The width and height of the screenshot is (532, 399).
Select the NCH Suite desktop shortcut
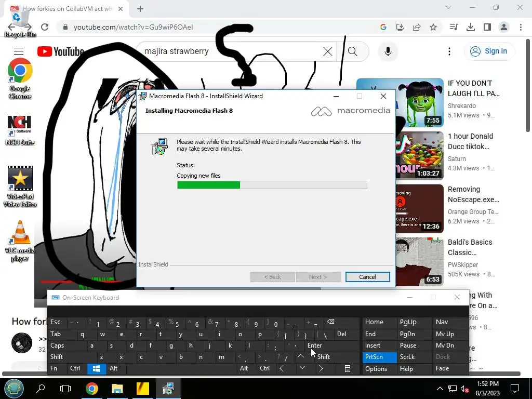click(x=20, y=130)
